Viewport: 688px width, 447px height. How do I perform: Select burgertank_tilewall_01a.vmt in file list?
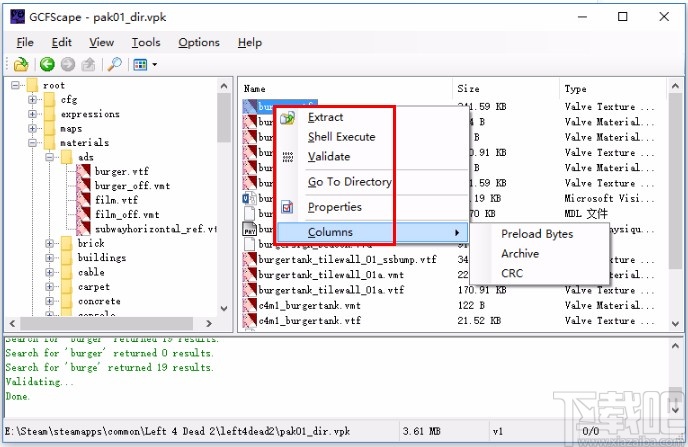(331, 275)
